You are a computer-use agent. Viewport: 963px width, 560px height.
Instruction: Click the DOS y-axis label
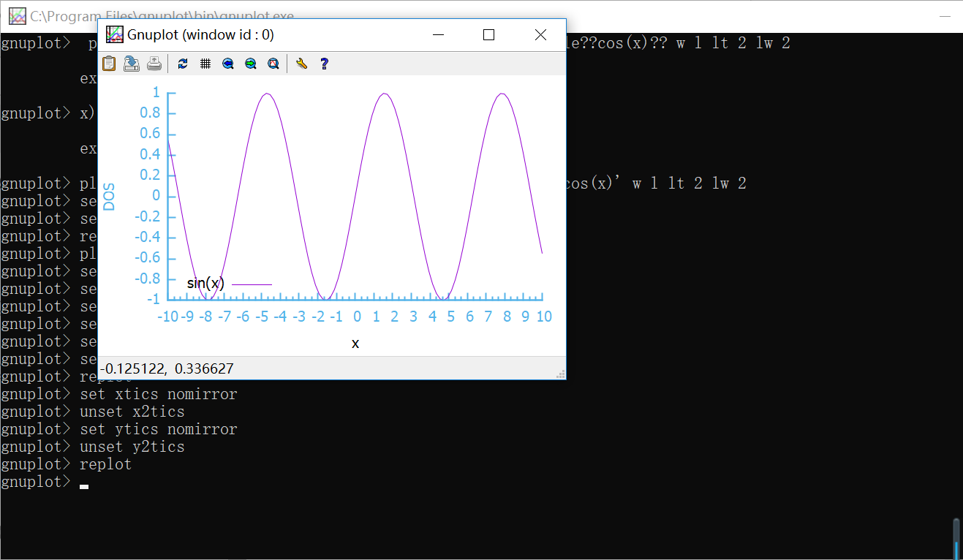110,196
